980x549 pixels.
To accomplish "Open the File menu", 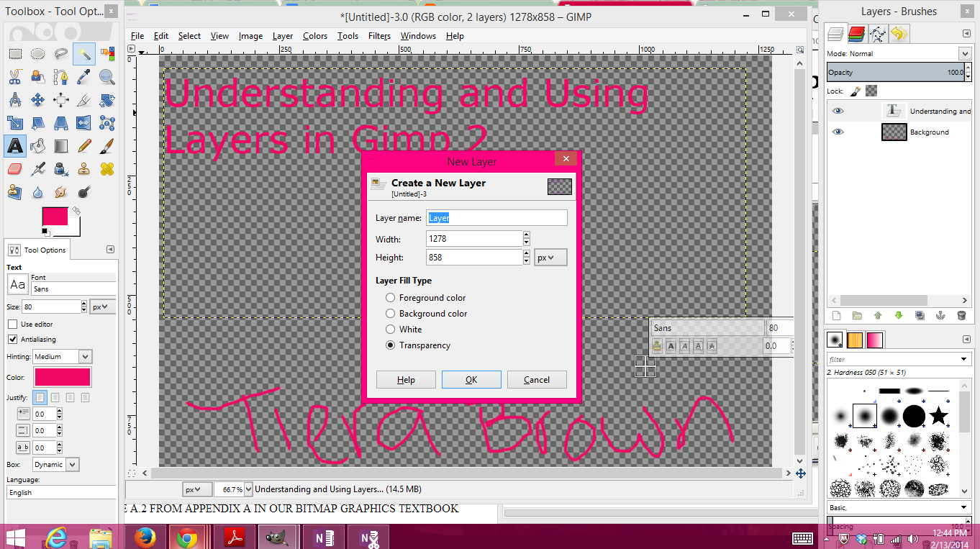I will 137,36.
